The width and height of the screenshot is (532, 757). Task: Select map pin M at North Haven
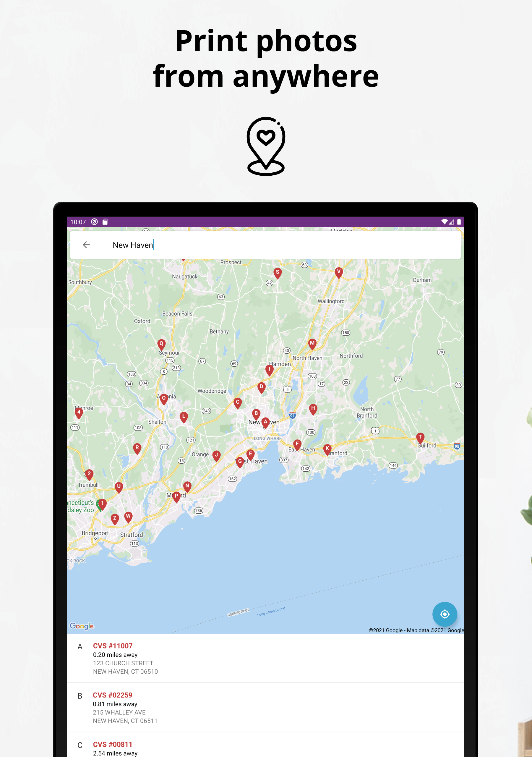312,344
